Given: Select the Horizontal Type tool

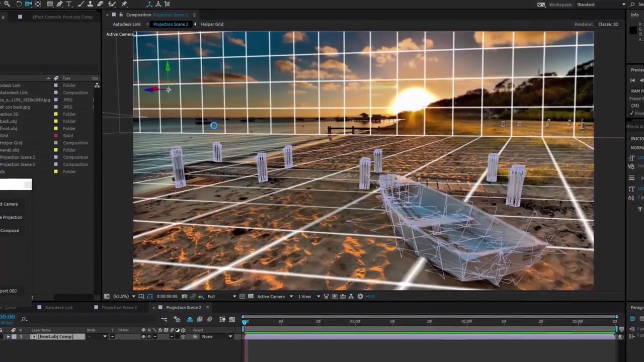Looking at the screenshot, I should pyautogui.click(x=69, y=4).
